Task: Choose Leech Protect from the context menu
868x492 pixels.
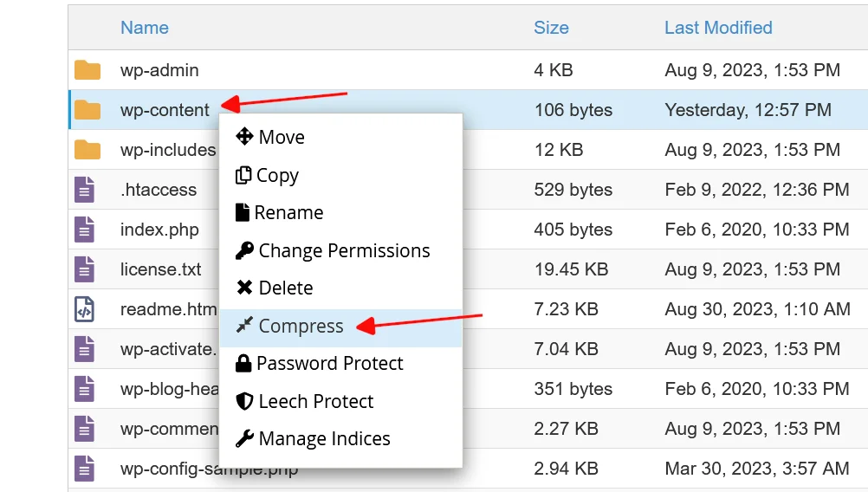Action: 340,401
